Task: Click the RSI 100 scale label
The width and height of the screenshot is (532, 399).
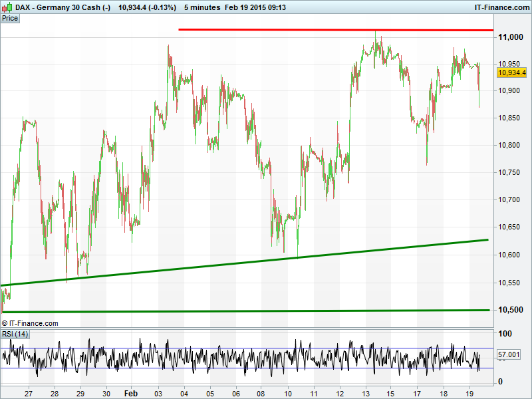Action: (505, 334)
